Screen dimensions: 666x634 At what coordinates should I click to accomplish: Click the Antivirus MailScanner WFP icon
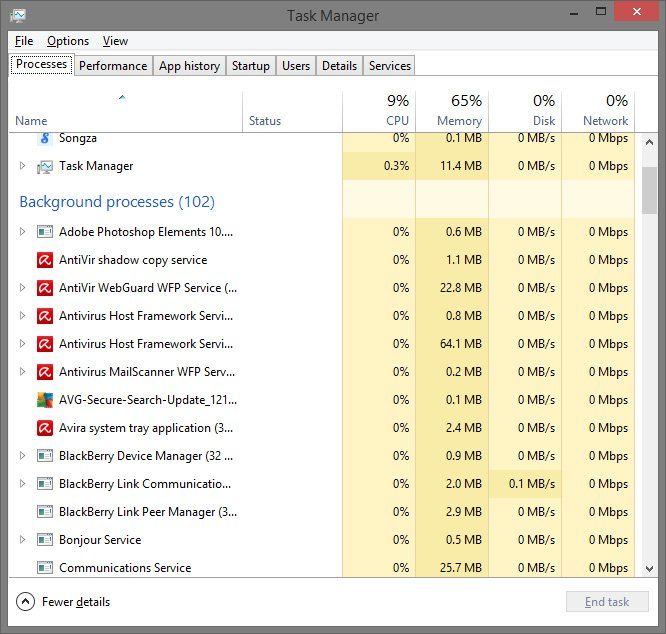pos(45,372)
